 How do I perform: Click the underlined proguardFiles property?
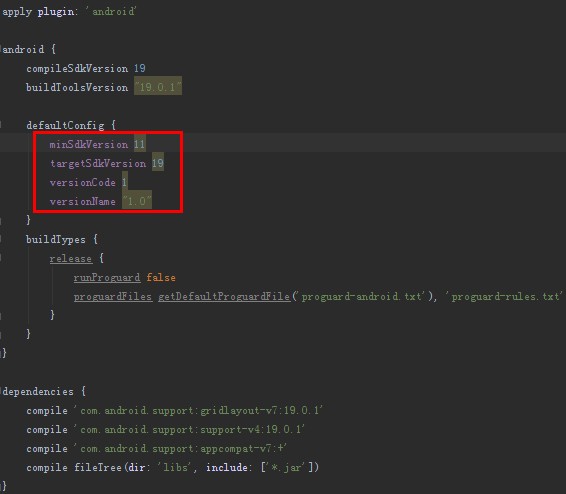pos(113,297)
